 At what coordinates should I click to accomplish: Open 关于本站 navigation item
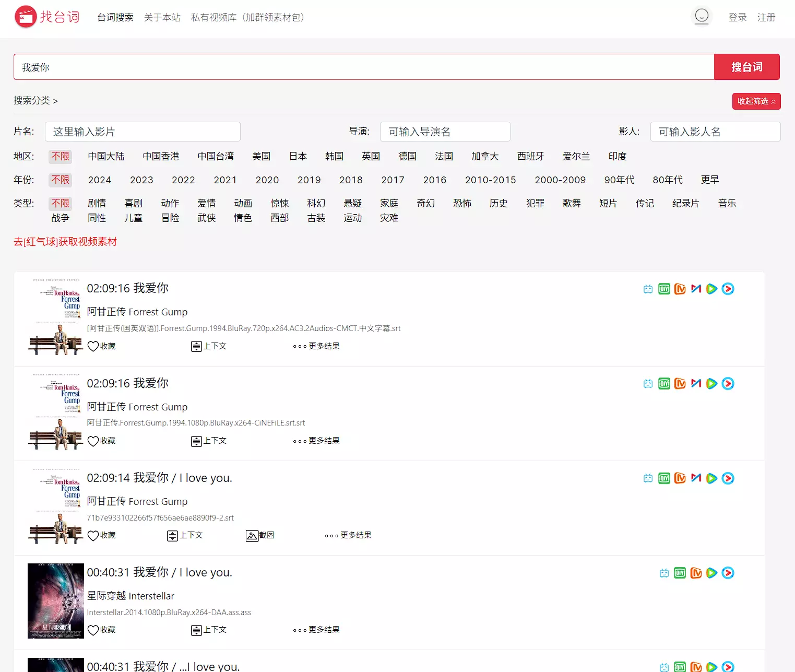click(x=162, y=18)
